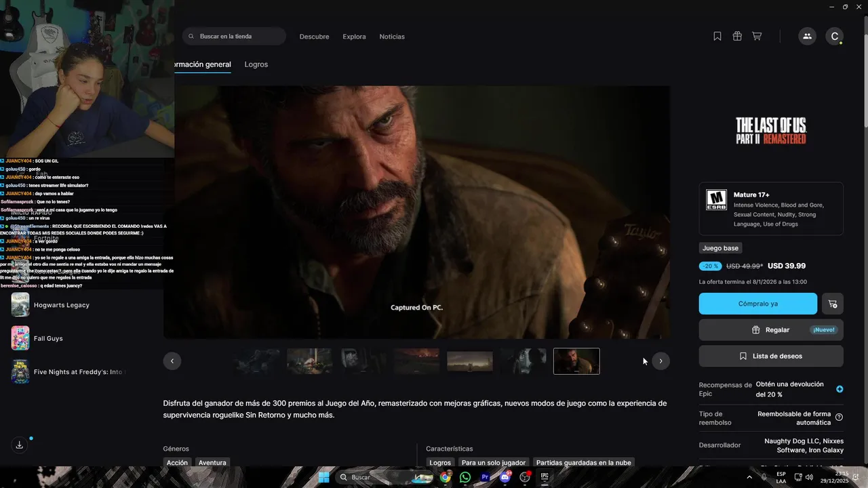Open WhatsApp from the taskbar
The height and width of the screenshot is (488, 868).
[465, 477]
